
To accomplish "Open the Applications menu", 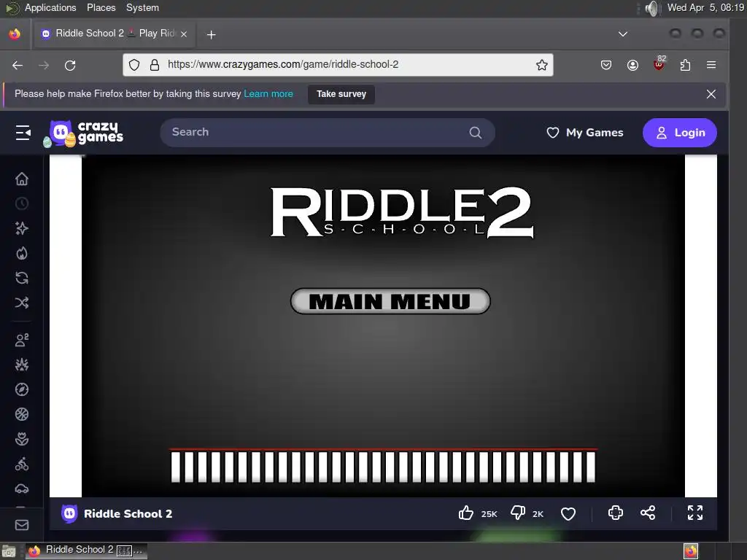I will pyautogui.click(x=50, y=7).
